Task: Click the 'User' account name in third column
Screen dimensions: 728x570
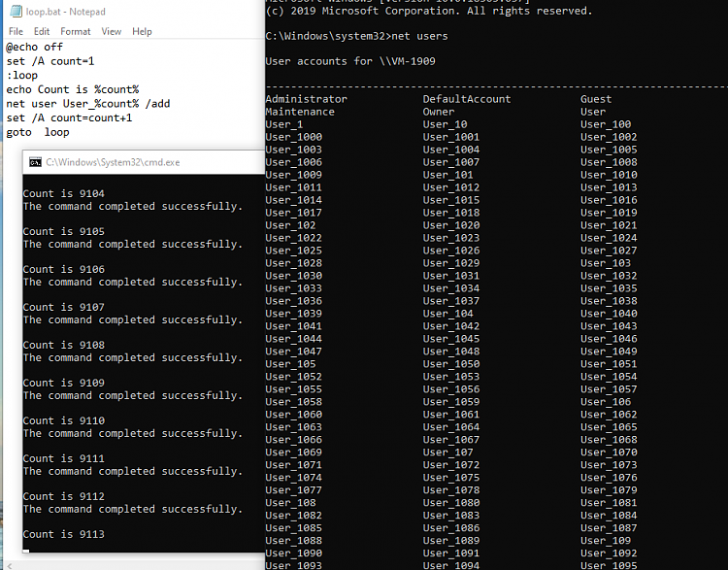Action: click(x=593, y=112)
